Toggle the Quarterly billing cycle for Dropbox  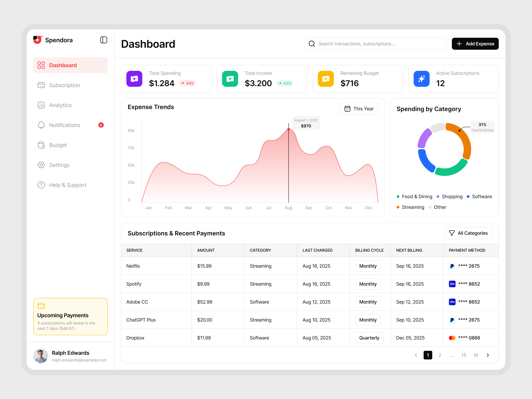[369, 338]
